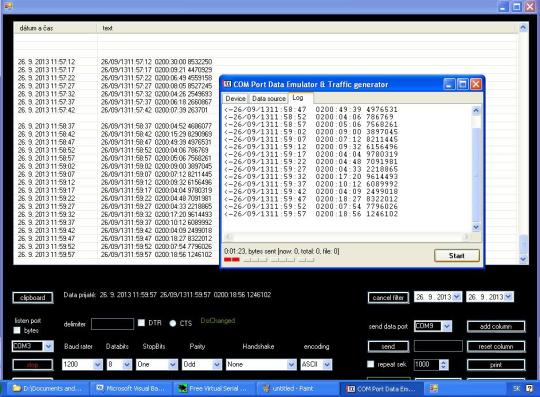
Task: Open COM Port Data Emulator taskbar item
Action: [381, 389]
